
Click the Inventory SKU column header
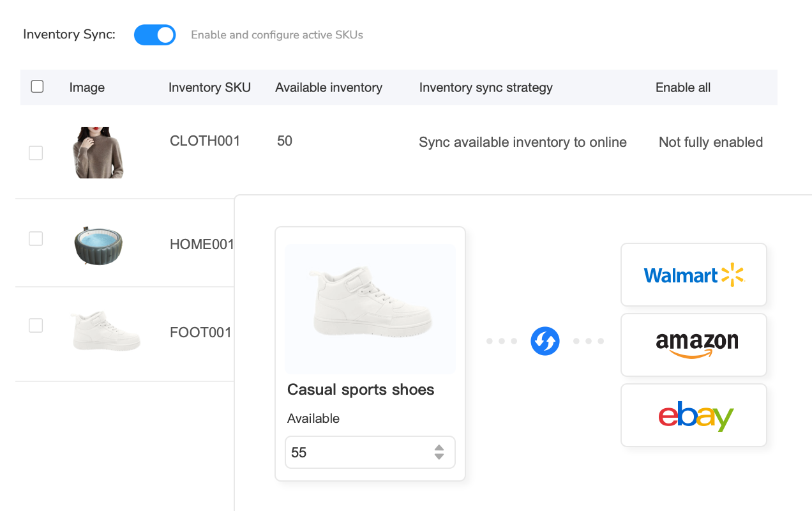209,88
